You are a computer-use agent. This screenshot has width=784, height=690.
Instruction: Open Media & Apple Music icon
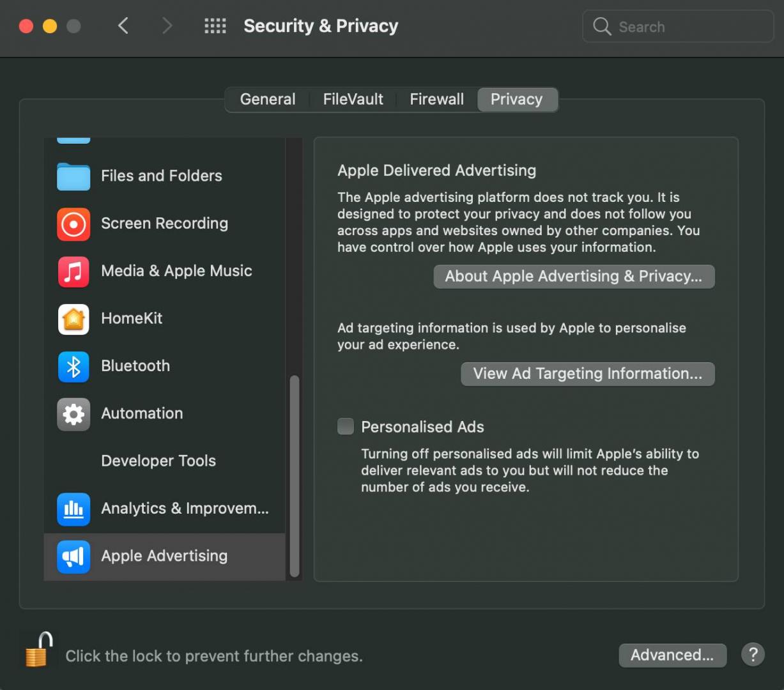[x=73, y=272]
